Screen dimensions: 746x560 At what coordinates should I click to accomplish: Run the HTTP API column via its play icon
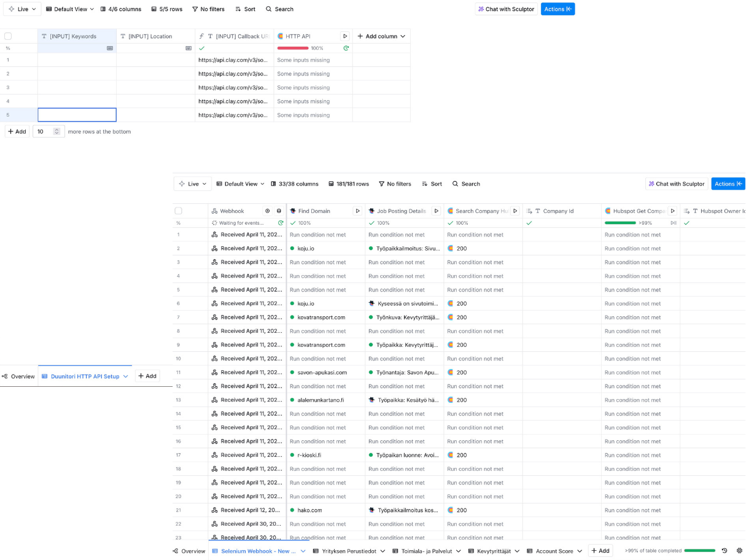pyautogui.click(x=345, y=36)
